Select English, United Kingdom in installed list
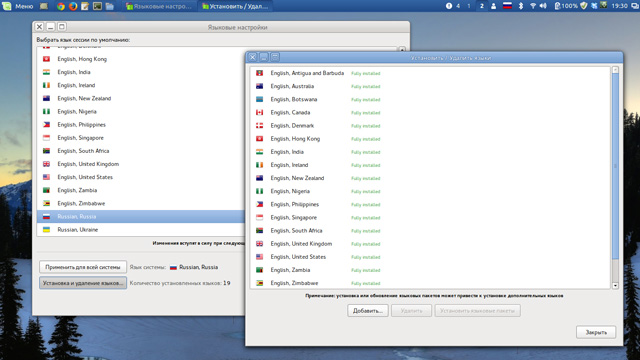 (x=431, y=244)
